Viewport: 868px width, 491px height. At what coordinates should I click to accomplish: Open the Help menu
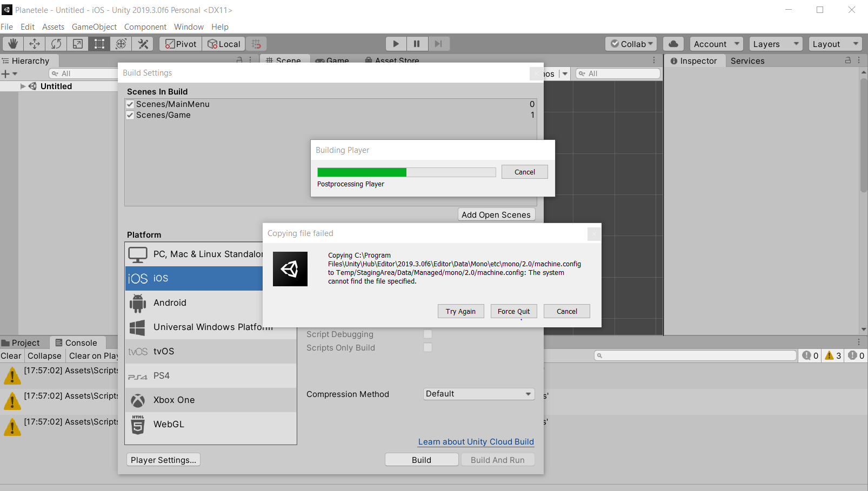click(x=219, y=26)
